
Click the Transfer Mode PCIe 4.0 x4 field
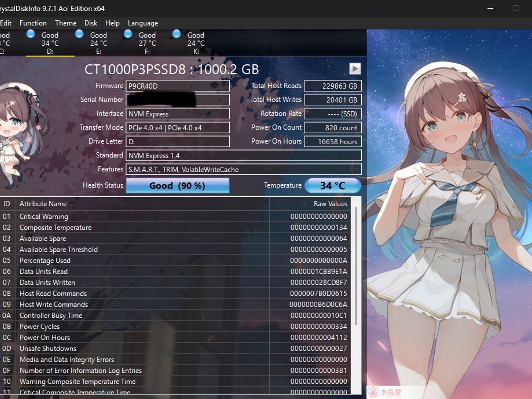pyautogui.click(x=177, y=128)
